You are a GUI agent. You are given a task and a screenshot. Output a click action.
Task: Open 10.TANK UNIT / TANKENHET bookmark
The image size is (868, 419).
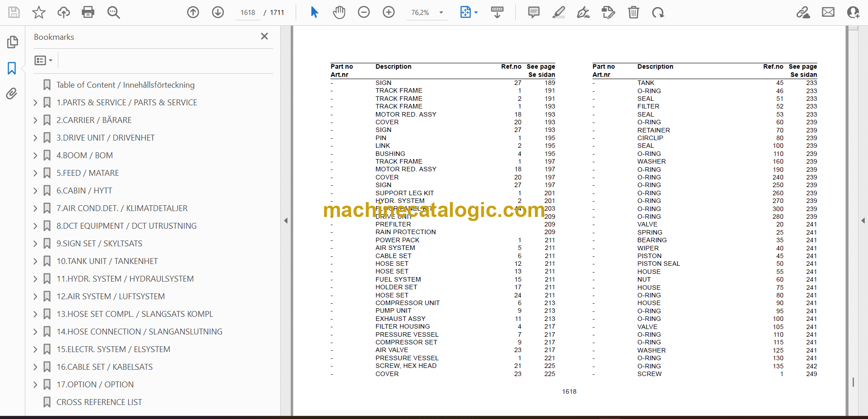(107, 261)
